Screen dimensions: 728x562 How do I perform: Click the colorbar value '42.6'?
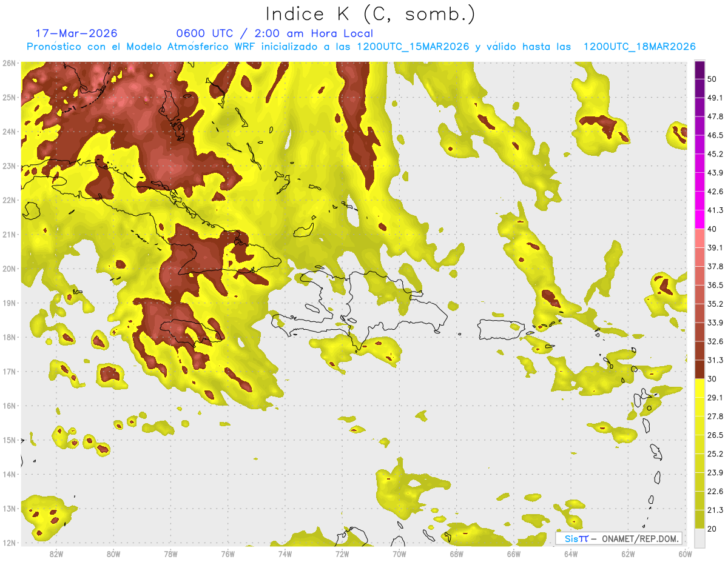pyautogui.click(x=715, y=192)
